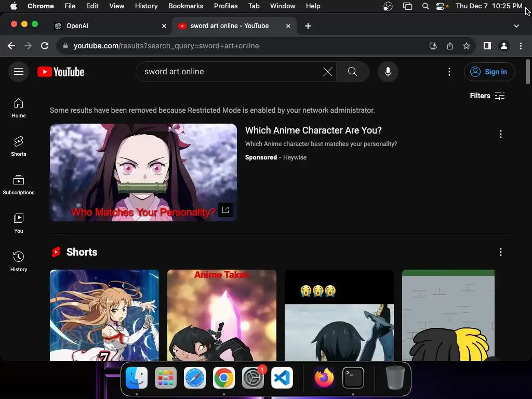This screenshot has width=532, height=399.
Task: Open the History menu in menu bar
Action: 146,6
